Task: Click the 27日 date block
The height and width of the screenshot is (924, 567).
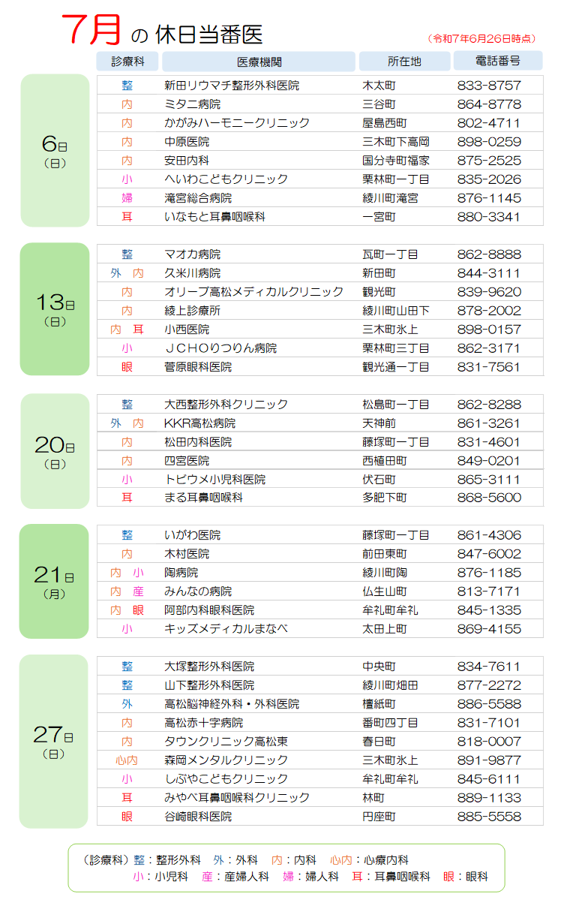Action: 55,742
